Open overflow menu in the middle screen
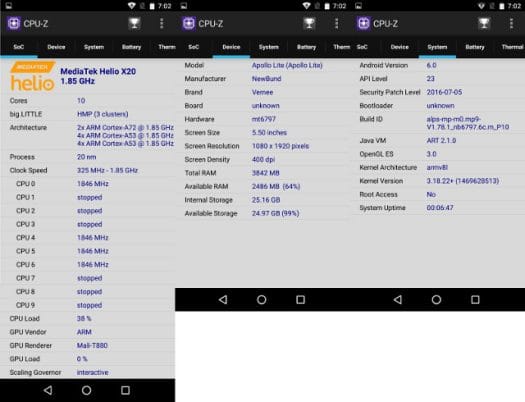The height and width of the screenshot is (402, 525). coord(336,23)
